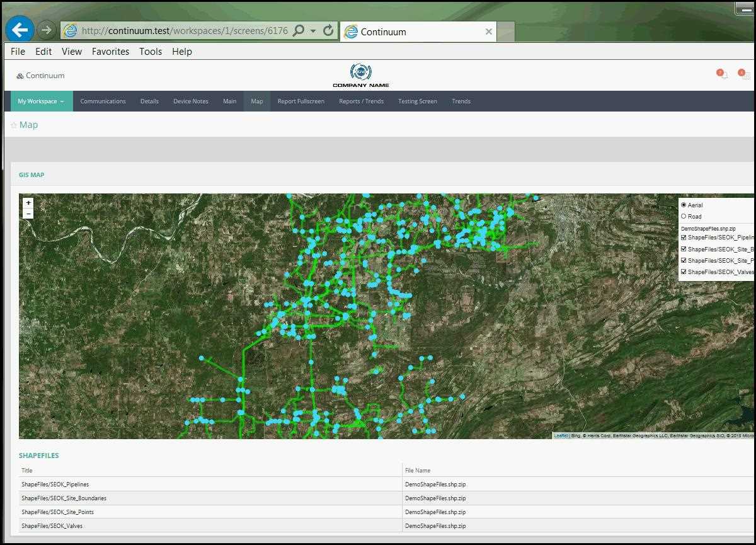Click the browser forward arrow button
This screenshot has width=756, height=545.
pyautogui.click(x=47, y=30)
